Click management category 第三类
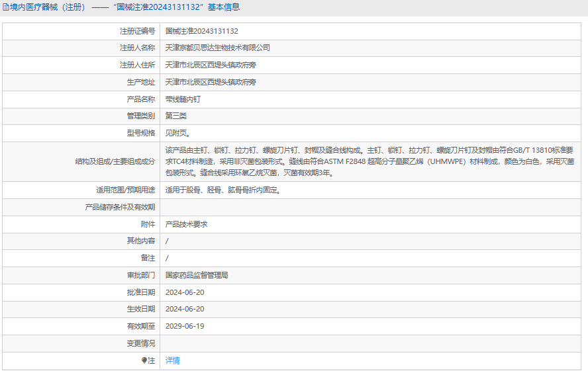The height and width of the screenshot is (371, 588). [x=176, y=116]
